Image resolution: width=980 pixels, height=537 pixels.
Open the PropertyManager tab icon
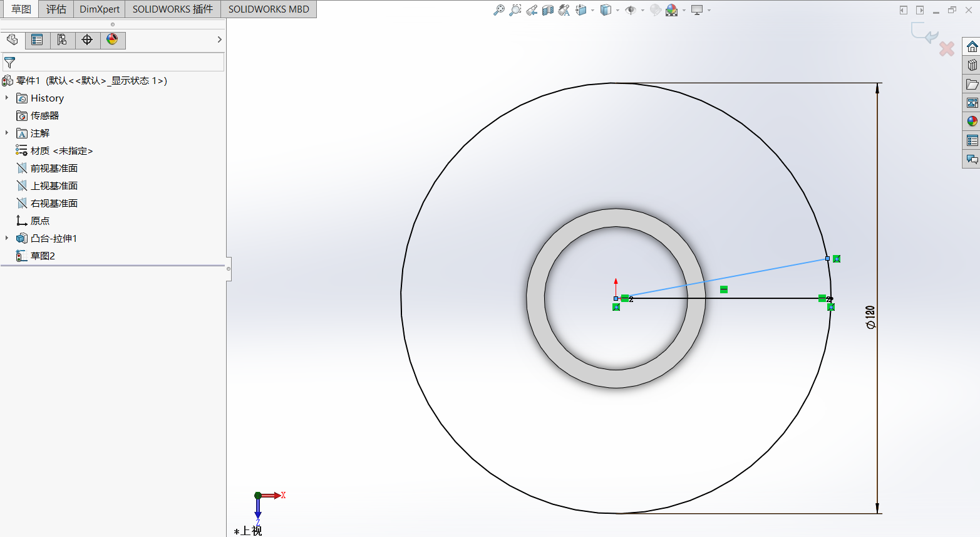tap(37, 40)
